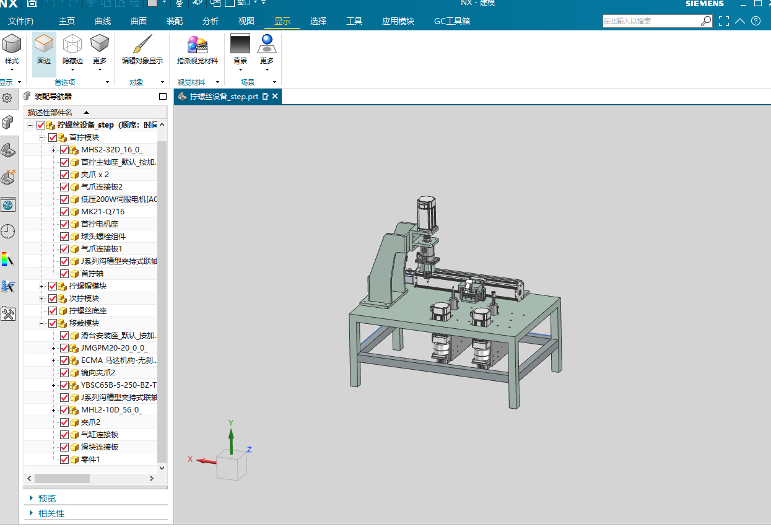This screenshot has width=771, height=532.
Task: Open the 背景 background tool
Action: click(x=240, y=51)
